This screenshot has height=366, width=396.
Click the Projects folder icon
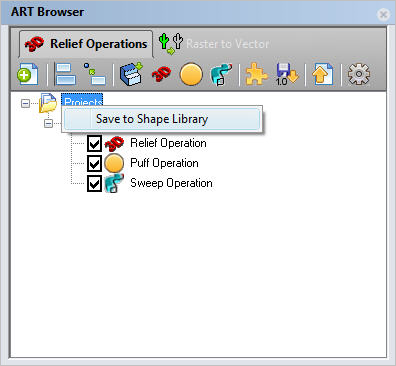[48, 103]
